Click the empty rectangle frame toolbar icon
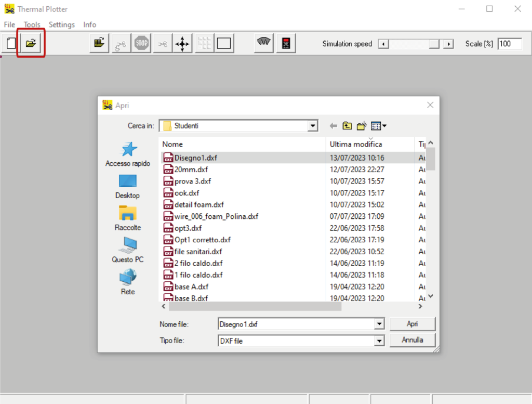This screenshot has height=404, width=532. [224, 43]
